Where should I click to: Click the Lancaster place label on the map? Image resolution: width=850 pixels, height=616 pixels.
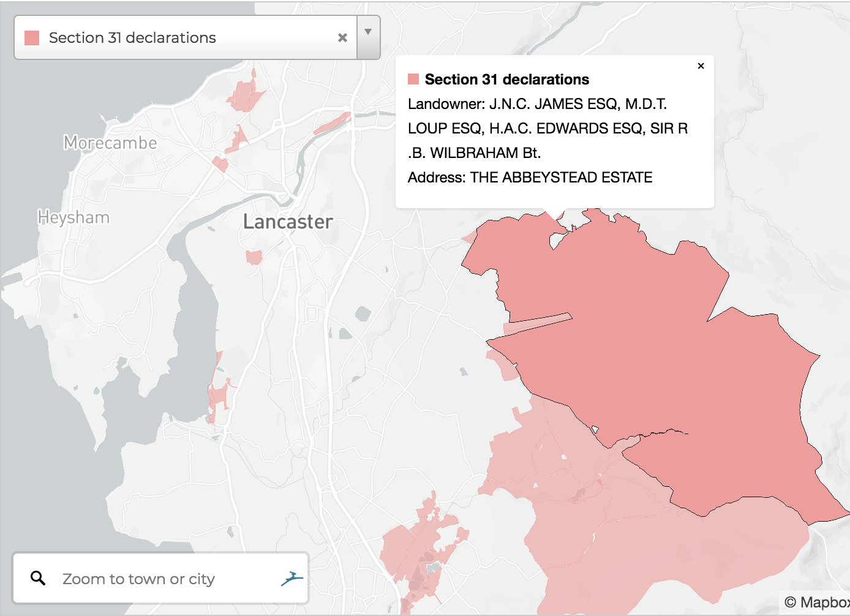pyautogui.click(x=288, y=222)
